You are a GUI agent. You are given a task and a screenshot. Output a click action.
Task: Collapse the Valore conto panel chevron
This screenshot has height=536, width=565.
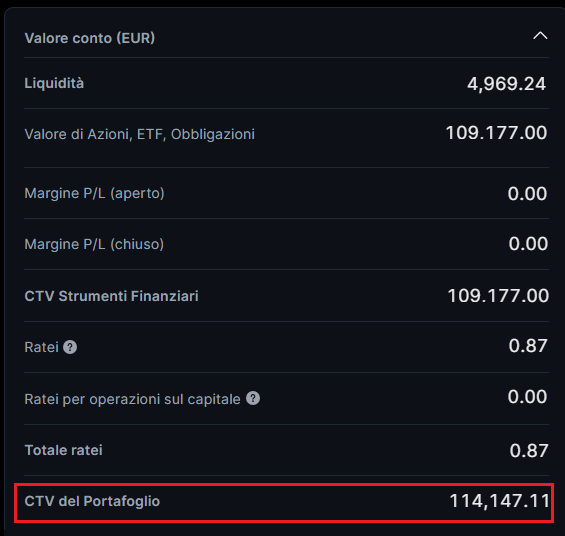[540, 36]
